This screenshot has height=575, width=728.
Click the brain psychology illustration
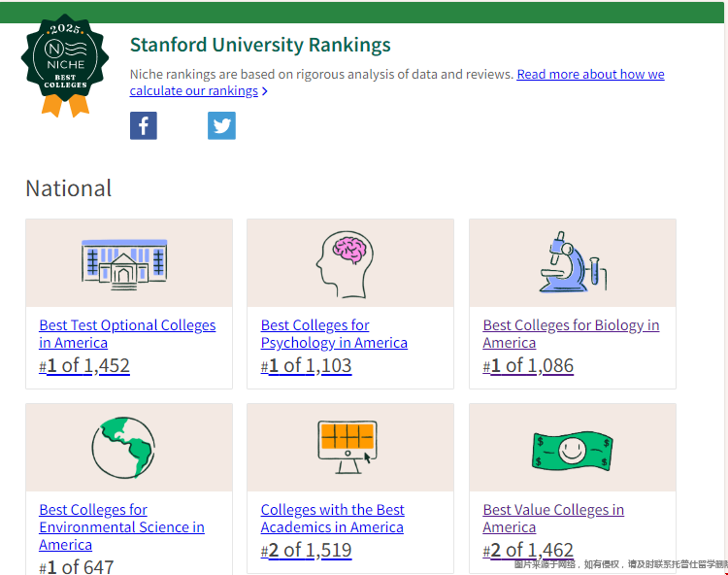coord(345,264)
